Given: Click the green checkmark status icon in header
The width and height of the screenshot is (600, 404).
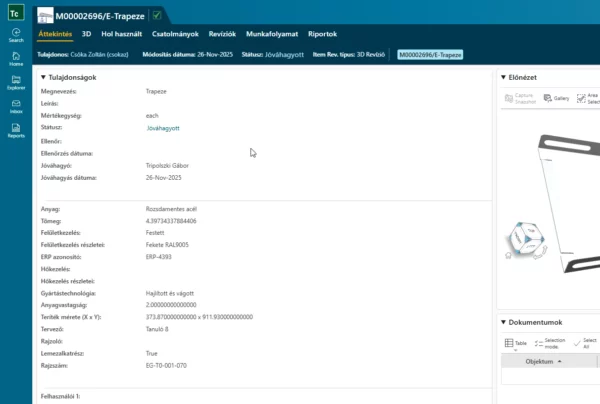Looking at the screenshot, I should 157,15.
